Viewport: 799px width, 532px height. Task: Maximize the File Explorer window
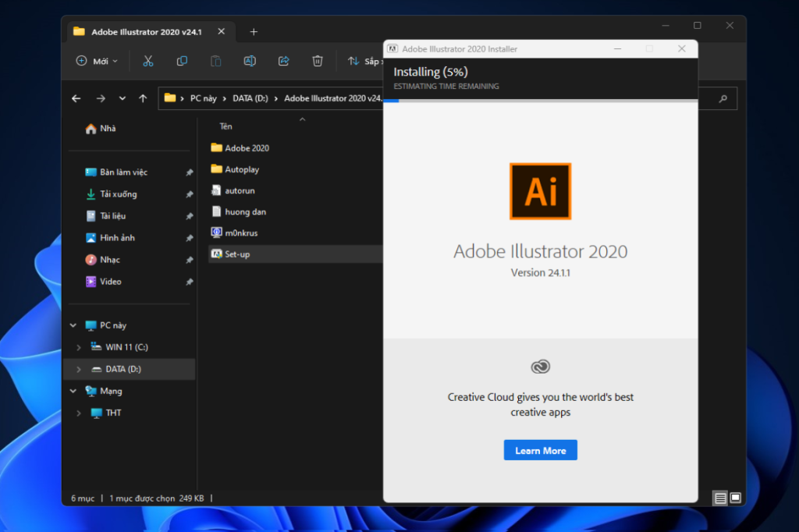697,26
